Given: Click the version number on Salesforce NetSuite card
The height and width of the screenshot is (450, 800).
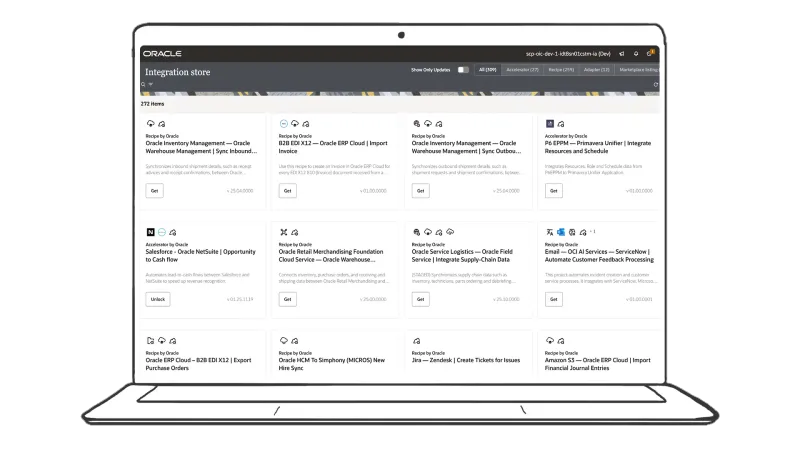Looking at the screenshot, I should click(x=240, y=299).
